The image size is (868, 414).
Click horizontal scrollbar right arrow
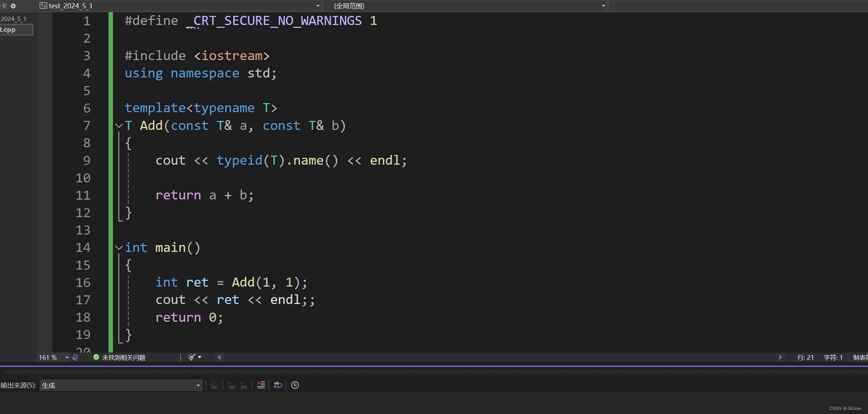pos(781,358)
